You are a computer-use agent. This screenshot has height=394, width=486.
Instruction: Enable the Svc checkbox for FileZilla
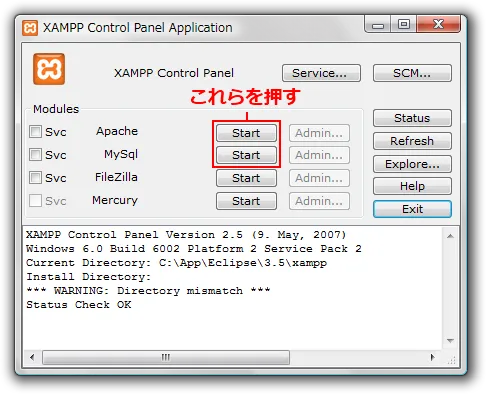tap(35, 178)
